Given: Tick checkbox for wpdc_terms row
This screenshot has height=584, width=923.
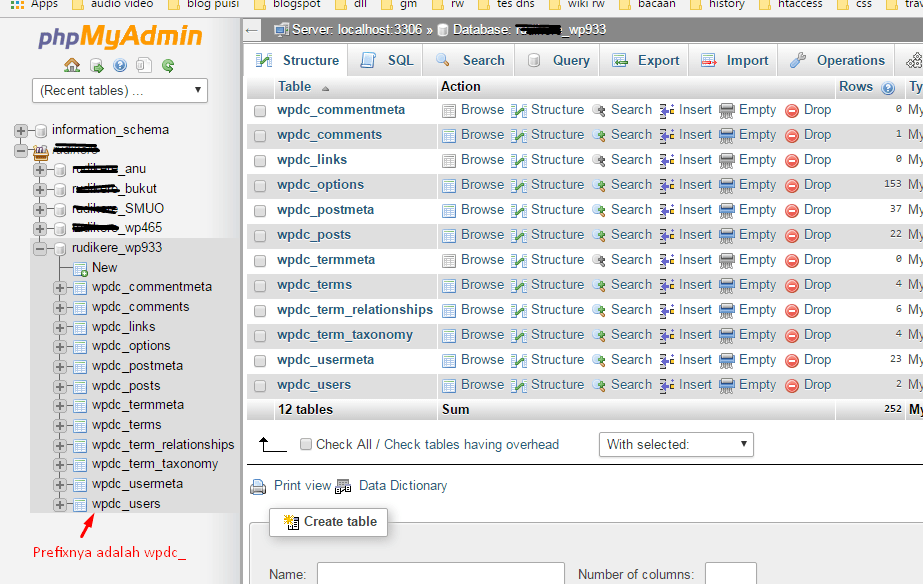Looking at the screenshot, I should tap(260, 286).
